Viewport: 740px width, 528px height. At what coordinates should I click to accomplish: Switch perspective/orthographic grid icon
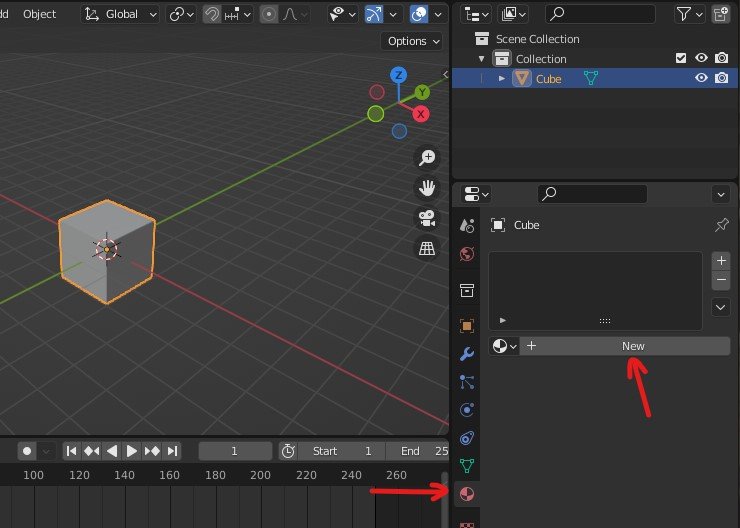pyautogui.click(x=427, y=248)
